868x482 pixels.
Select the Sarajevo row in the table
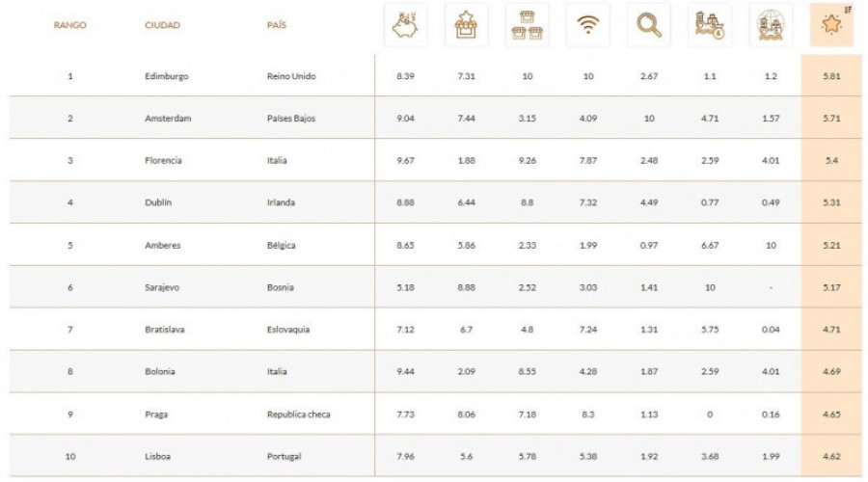436,287
